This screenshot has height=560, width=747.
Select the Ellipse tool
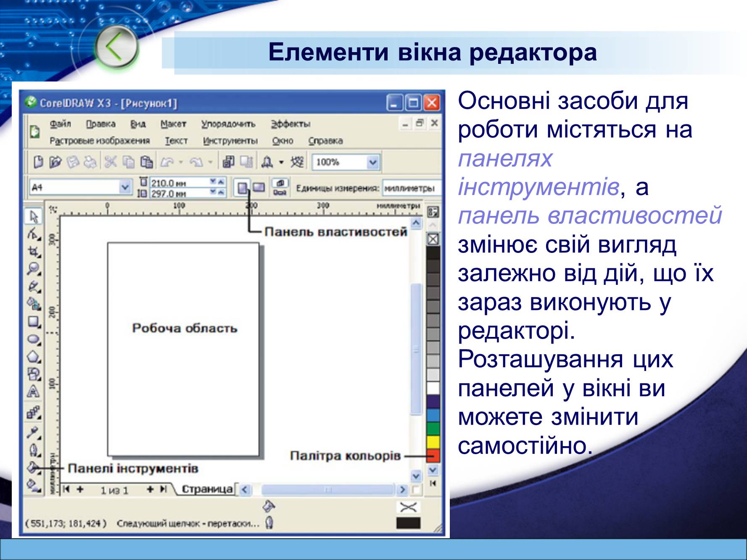coord(34,339)
